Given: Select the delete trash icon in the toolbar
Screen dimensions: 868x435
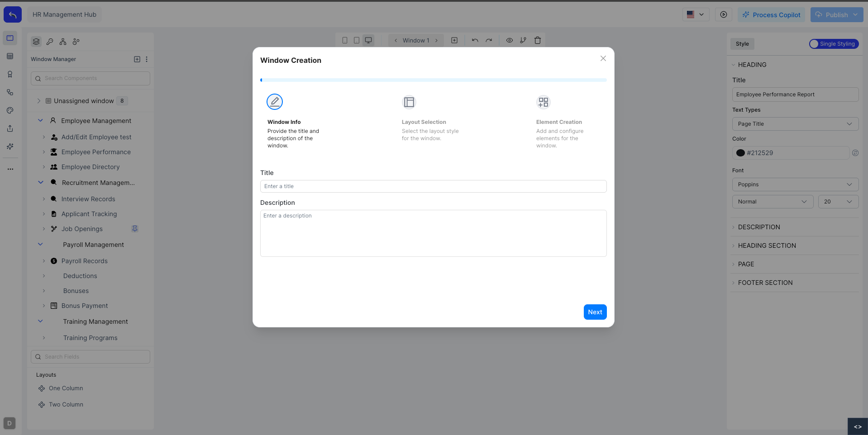Looking at the screenshot, I should coord(538,40).
